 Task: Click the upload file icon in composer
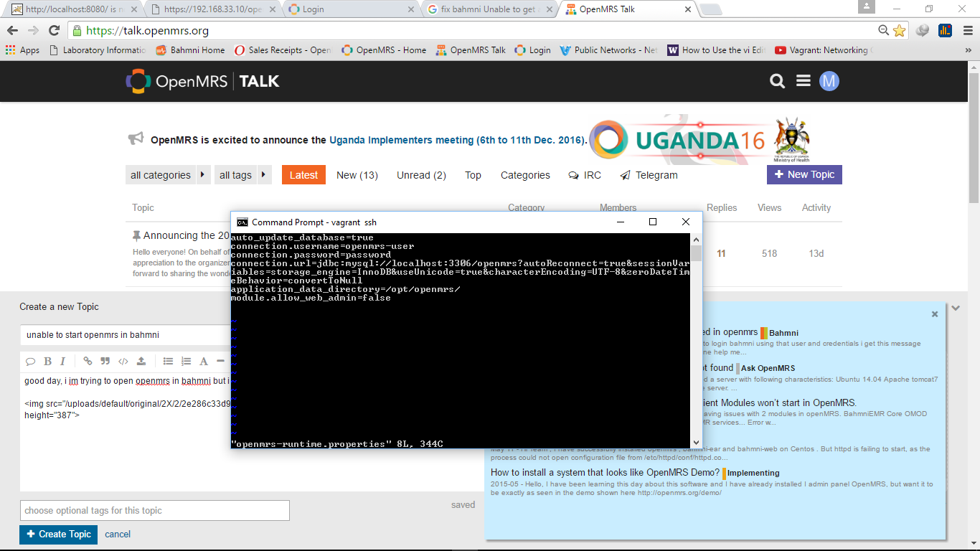click(141, 361)
